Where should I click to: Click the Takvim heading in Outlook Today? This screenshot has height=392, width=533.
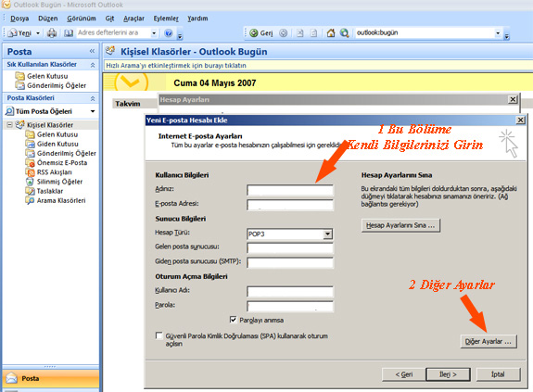pos(128,104)
